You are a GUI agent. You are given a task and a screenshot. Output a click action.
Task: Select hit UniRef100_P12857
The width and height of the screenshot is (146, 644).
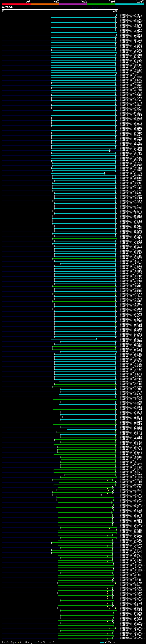(131, 77)
